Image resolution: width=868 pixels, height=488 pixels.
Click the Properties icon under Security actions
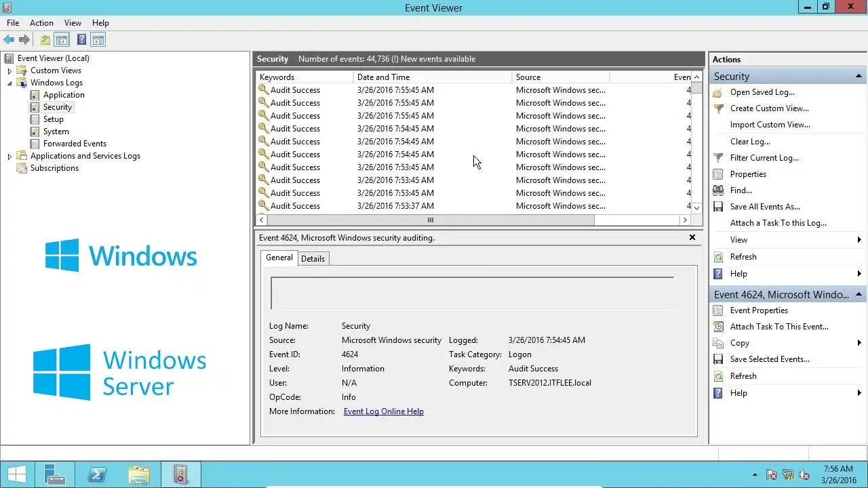click(x=718, y=174)
